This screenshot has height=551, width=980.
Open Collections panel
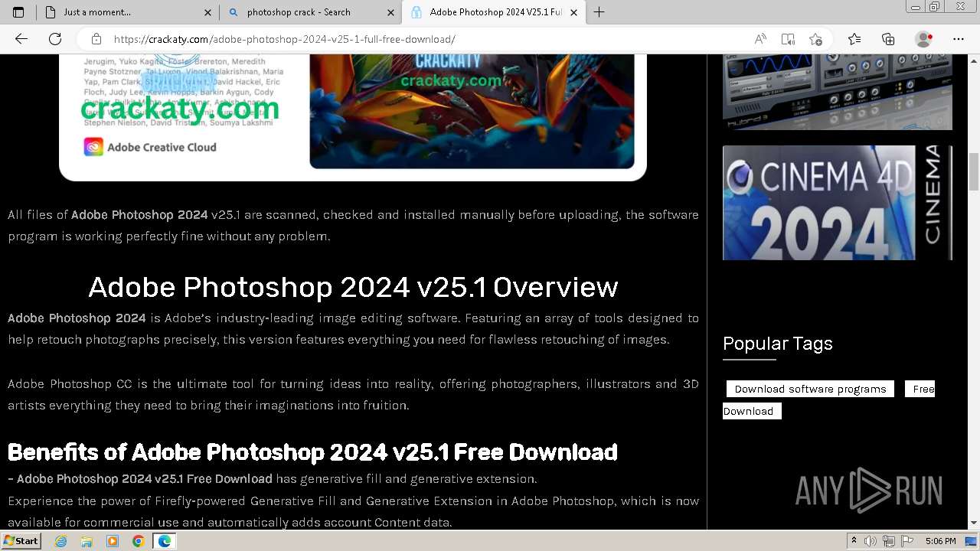click(888, 39)
